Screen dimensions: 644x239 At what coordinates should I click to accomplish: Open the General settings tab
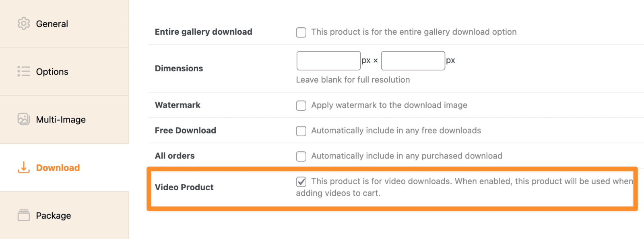52,24
